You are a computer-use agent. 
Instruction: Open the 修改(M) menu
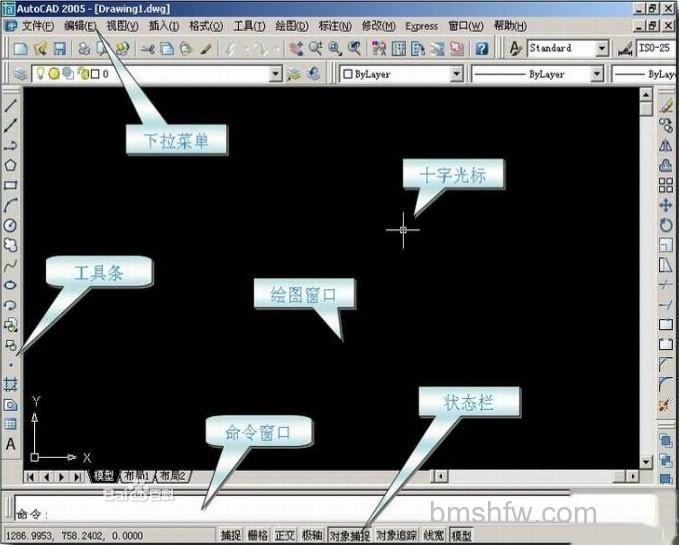pos(378,26)
